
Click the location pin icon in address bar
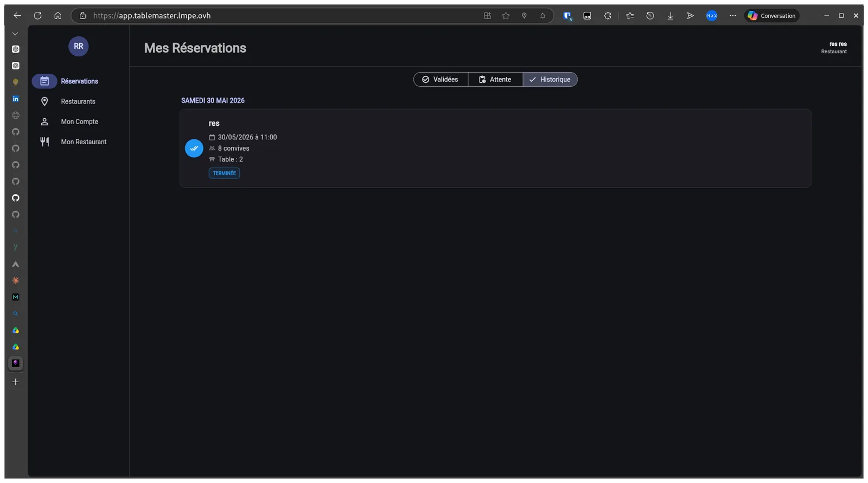click(524, 16)
